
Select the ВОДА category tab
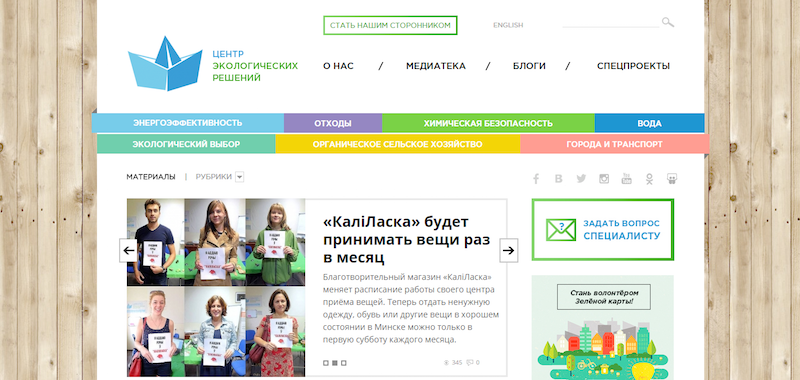click(649, 123)
